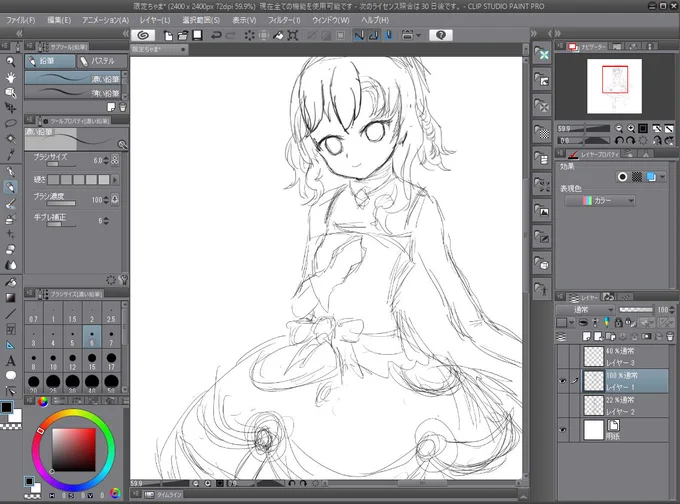Select the Eyedropper tool
This screenshot has height=504, width=680.
[10, 154]
